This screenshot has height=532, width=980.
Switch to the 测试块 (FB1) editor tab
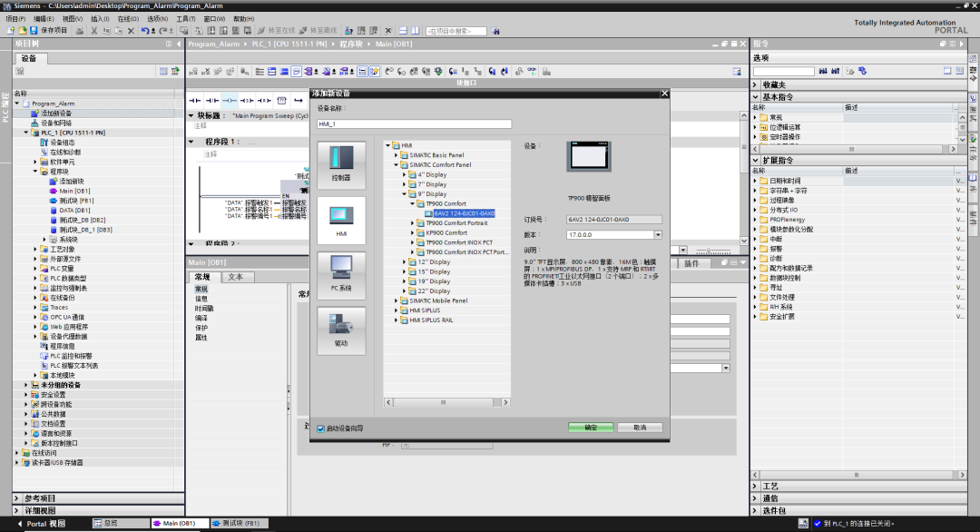(x=240, y=523)
